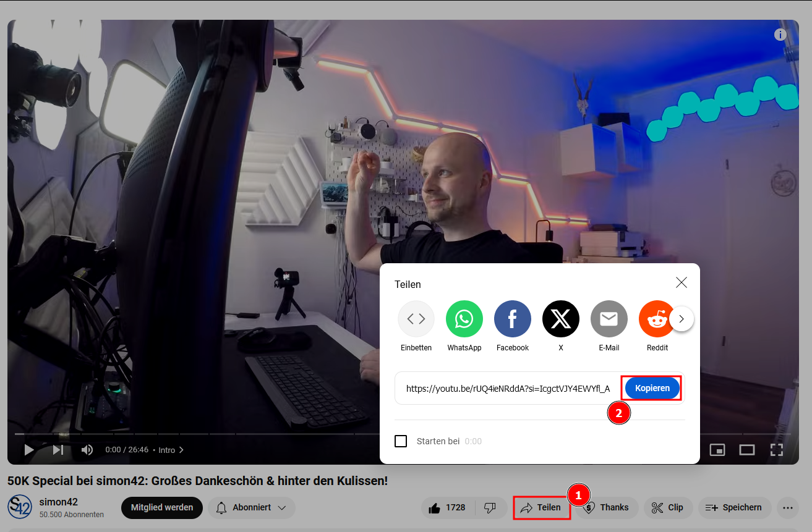Click the Mitglied werden button
The width and height of the screenshot is (812, 532).
coord(162,507)
